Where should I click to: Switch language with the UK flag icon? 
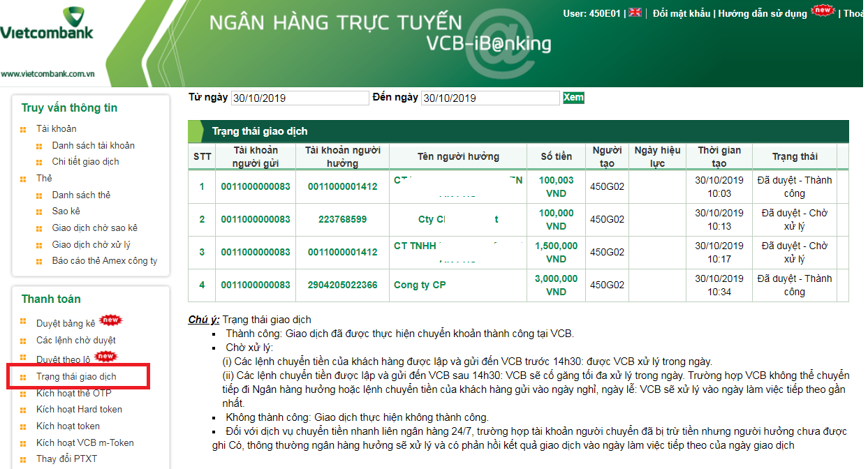[635, 12]
